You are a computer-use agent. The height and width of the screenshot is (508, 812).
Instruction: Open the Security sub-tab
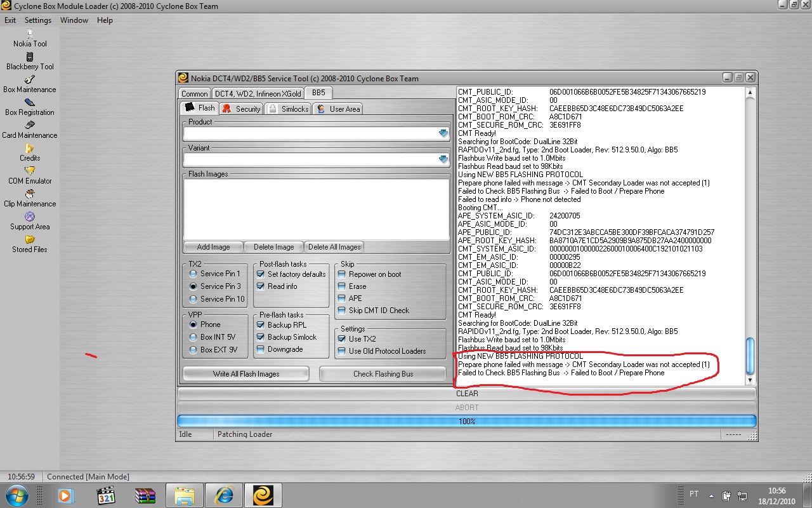[241, 109]
